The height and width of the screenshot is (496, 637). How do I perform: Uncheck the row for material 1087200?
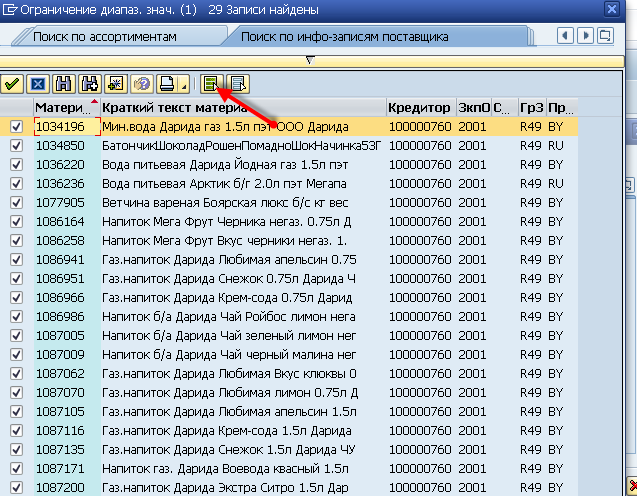pos(16,487)
